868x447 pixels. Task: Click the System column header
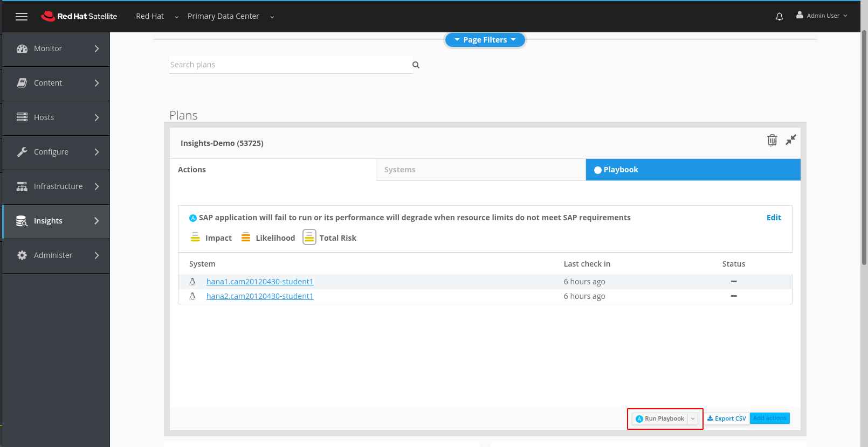coord(202,264)
